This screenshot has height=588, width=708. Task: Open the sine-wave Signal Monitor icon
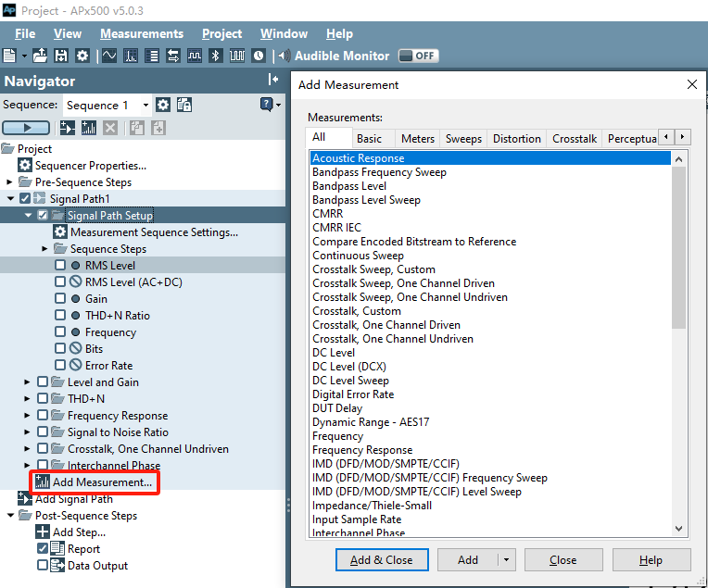(x=108, y=56)
